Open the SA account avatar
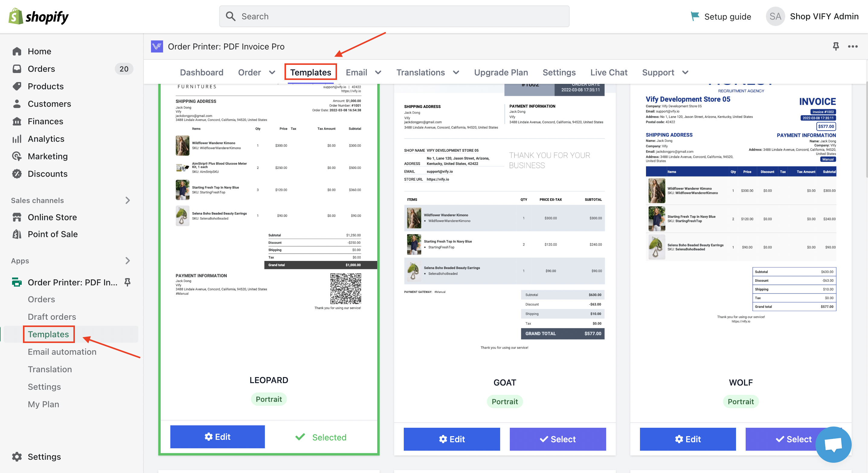The height and width of the screenshot is (473, 868). click(x=775, y=16)
